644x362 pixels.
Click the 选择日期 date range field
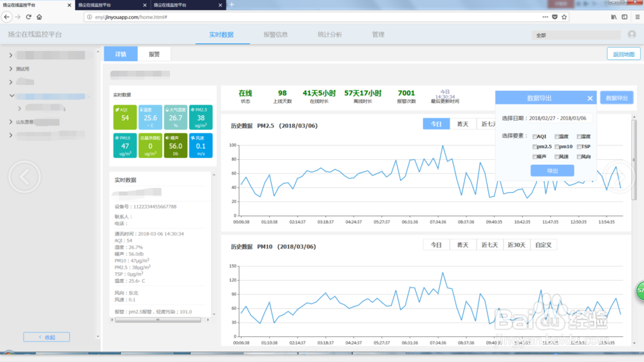pyautogui.click(x=560, y=119)
